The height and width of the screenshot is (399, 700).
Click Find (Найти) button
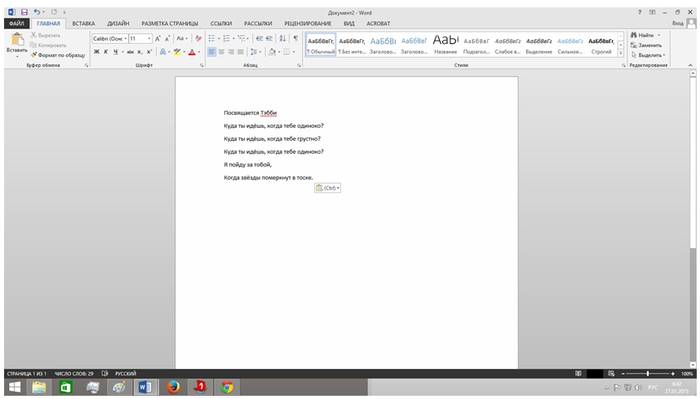click(x=645, y=35)
